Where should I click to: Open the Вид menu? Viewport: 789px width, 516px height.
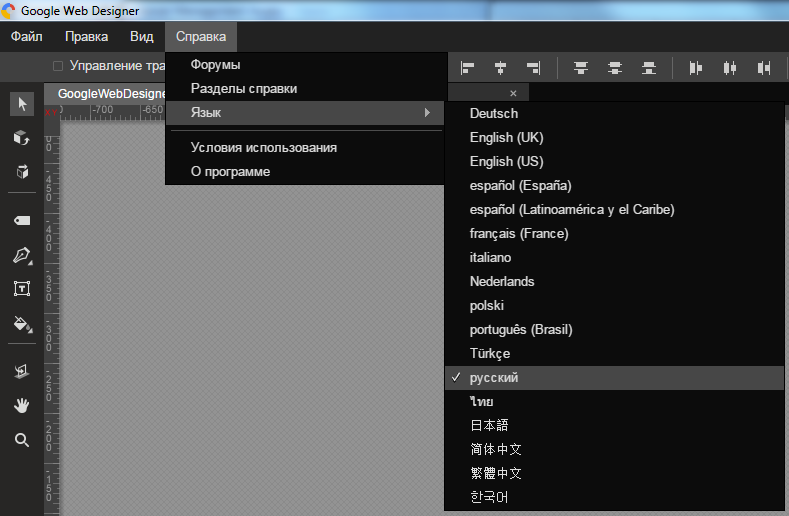[142, 37]
